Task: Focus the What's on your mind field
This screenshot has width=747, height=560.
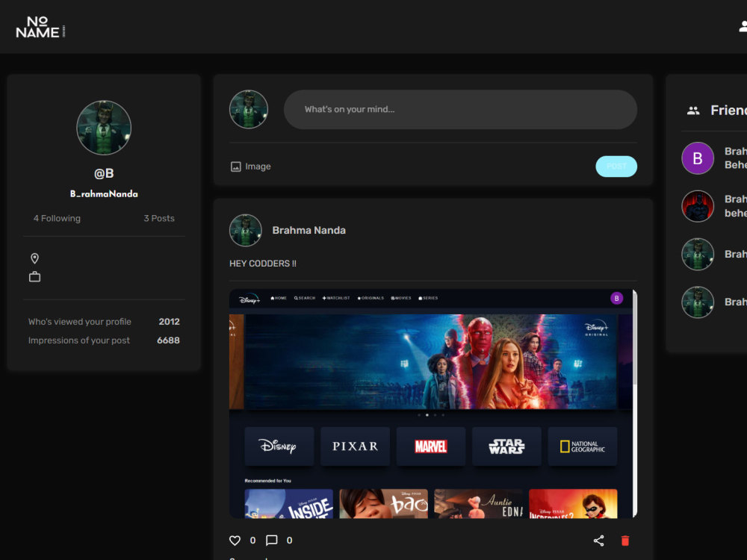Action: click(x=460, y=110)
